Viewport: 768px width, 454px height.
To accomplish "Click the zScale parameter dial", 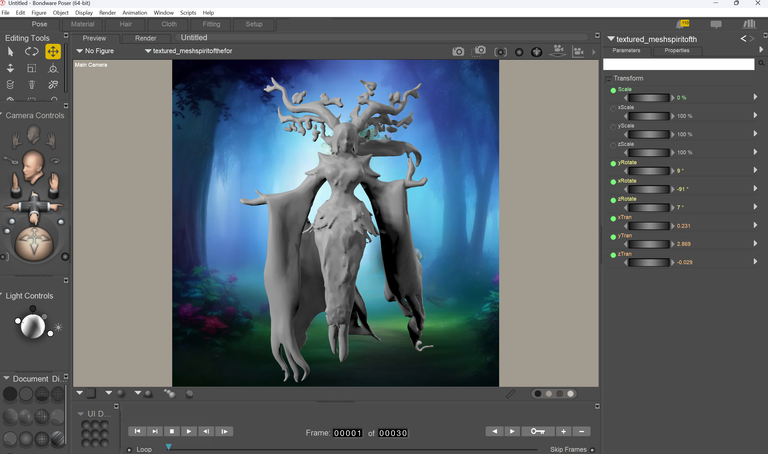I will (649, 152).
